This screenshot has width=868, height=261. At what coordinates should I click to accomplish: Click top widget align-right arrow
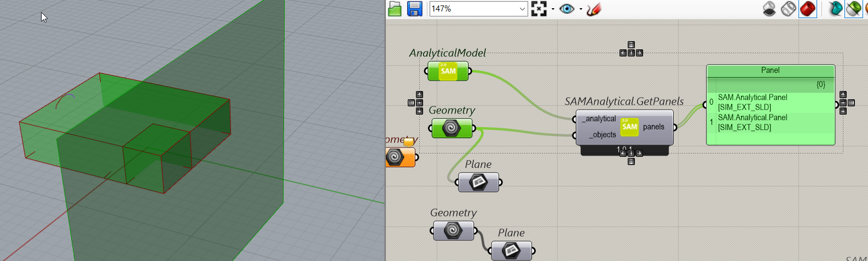click(639, 53)
